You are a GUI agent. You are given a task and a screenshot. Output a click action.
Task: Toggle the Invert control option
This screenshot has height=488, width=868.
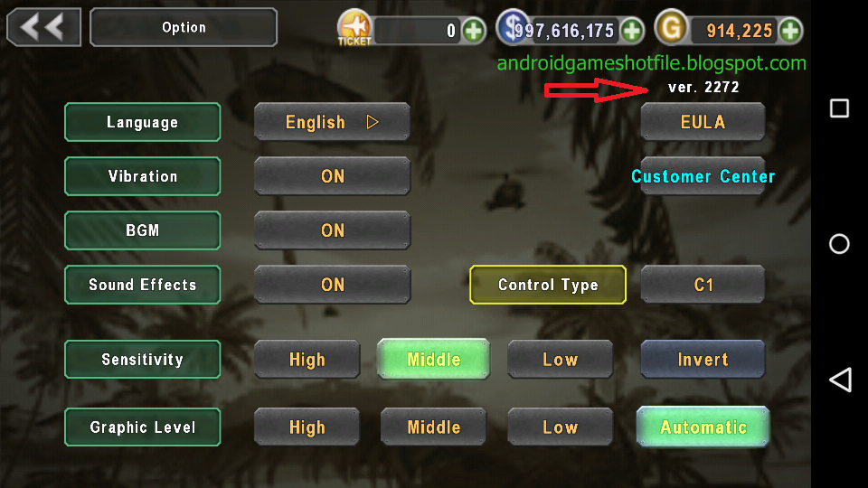[x=703, y=360]
